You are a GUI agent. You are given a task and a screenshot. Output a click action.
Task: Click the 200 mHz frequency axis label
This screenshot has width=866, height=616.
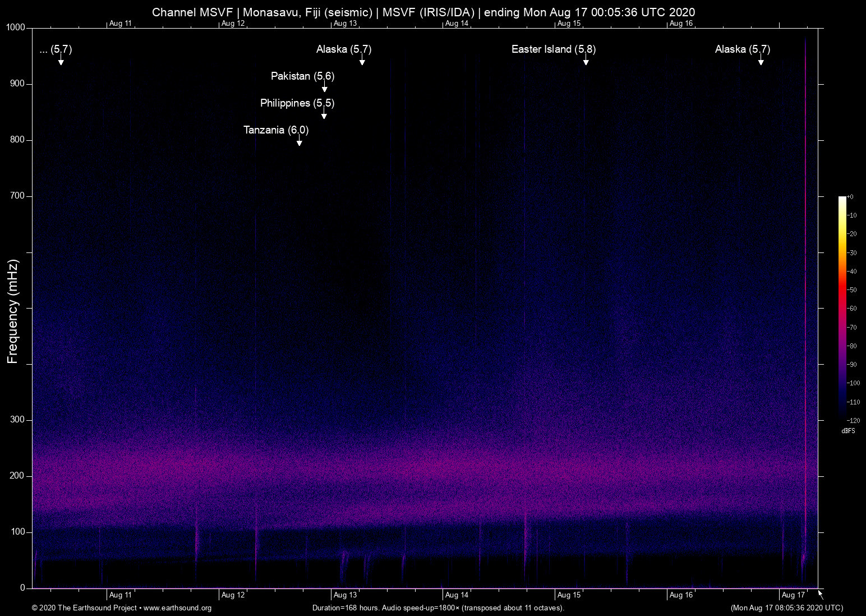click(x=17, y=476)
